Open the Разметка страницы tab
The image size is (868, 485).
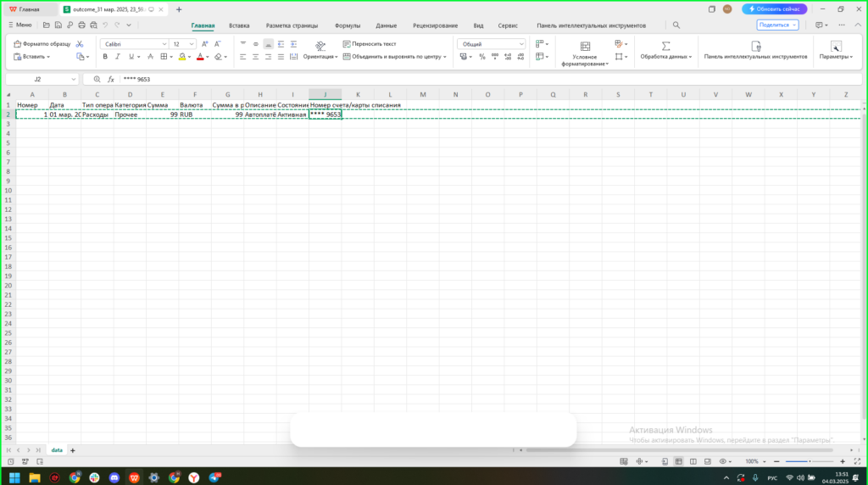292,25
